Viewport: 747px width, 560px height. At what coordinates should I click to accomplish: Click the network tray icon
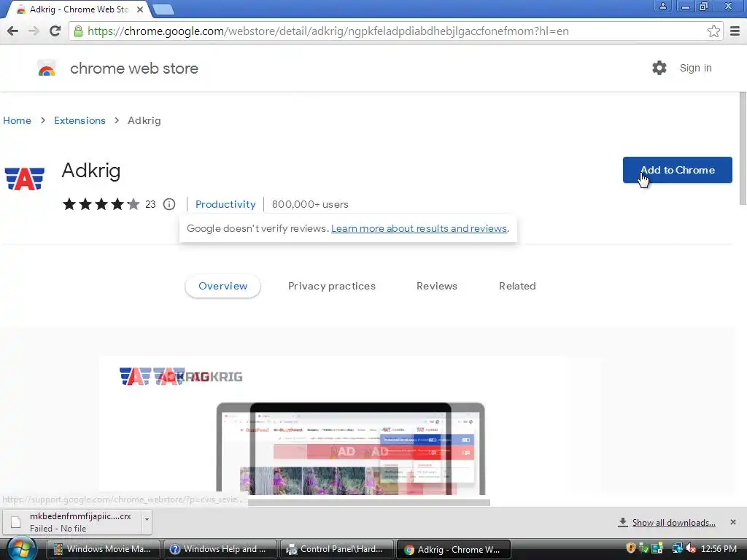point(677,548)
